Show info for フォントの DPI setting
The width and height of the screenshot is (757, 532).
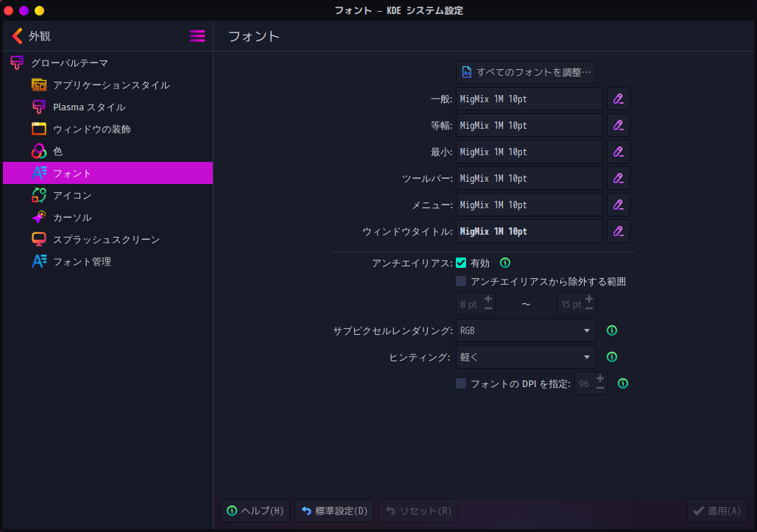pos(623,383)
